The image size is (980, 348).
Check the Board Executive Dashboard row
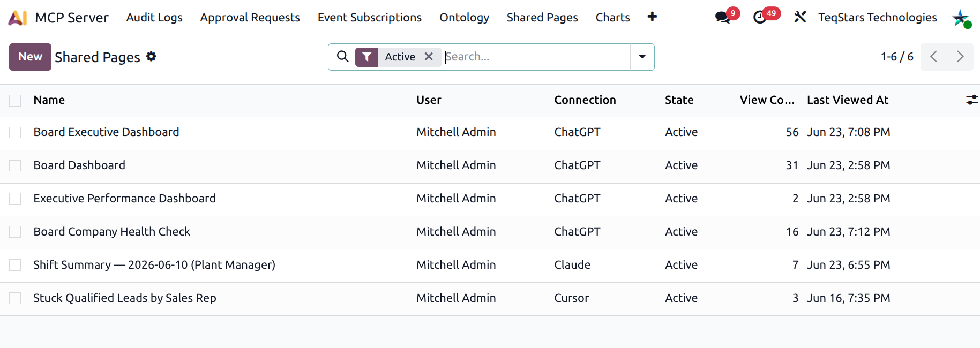click(15, 132)
